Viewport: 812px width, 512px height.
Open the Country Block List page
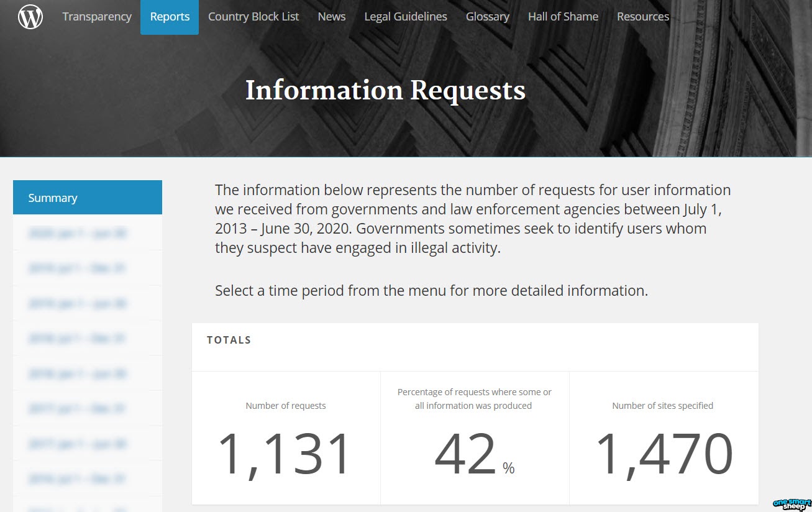(253, 17)
